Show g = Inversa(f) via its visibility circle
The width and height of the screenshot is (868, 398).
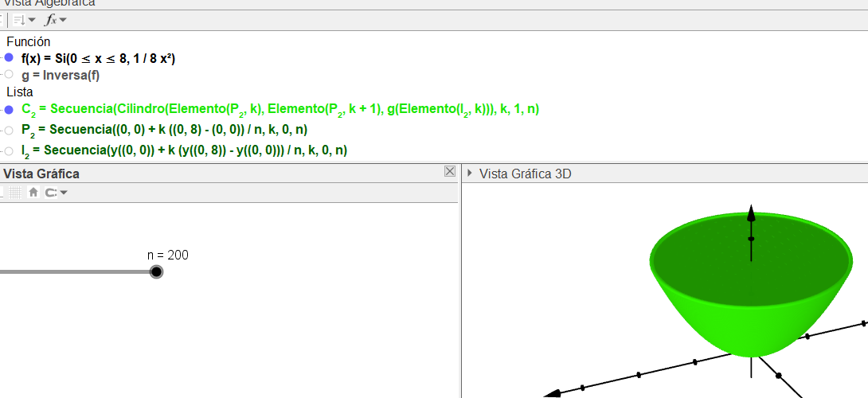[9, 75]
